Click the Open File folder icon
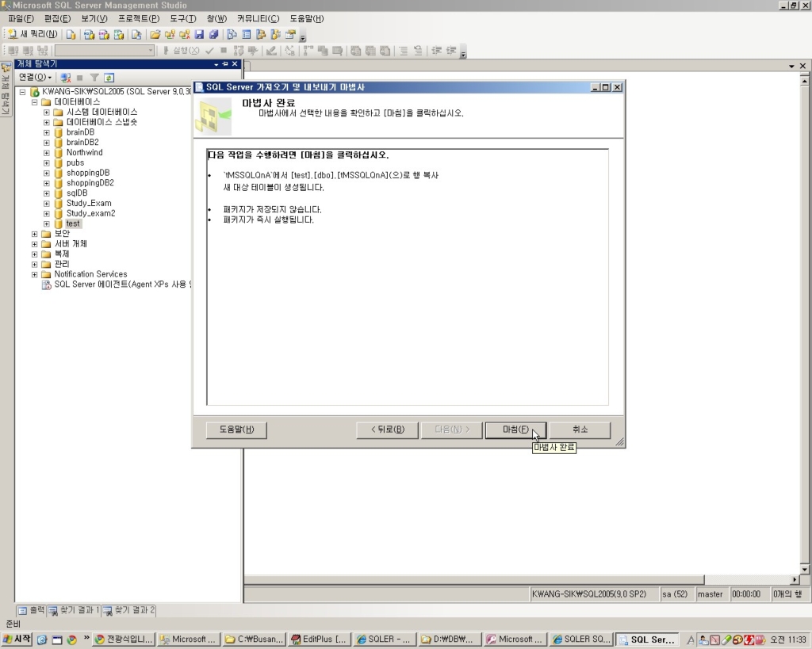Image resolution: width=812 pixels, height=649 pixels. [x=155, y=35]
